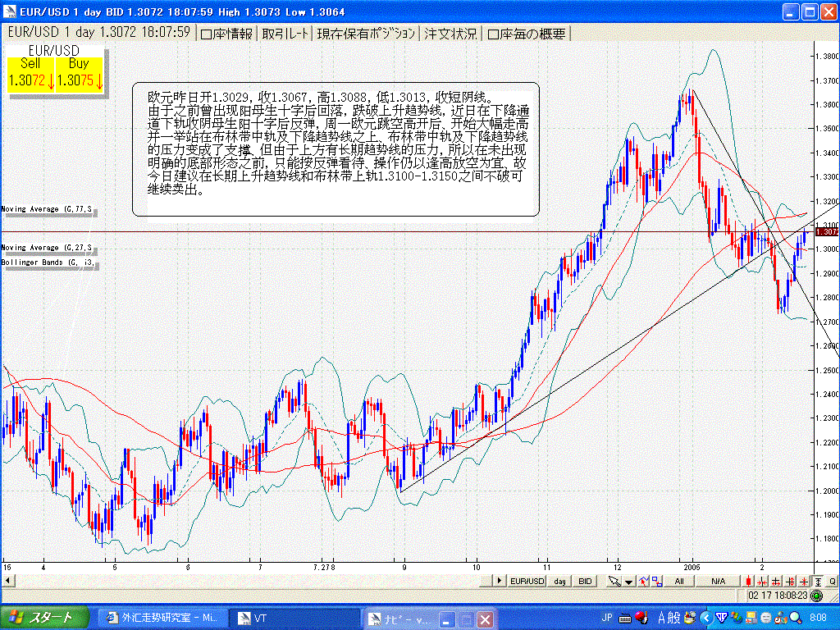
Task: Click the scroll right arrow beside EUR/USD button
Action: [x=500, y=582]
